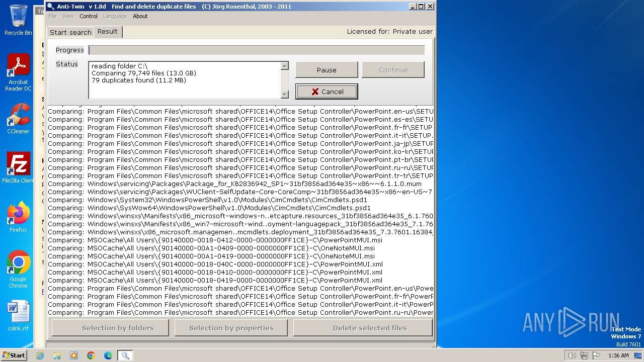Open the Recycle Bin desktop icon
Viewport: 644px width, 362px height.
[18, 20]
